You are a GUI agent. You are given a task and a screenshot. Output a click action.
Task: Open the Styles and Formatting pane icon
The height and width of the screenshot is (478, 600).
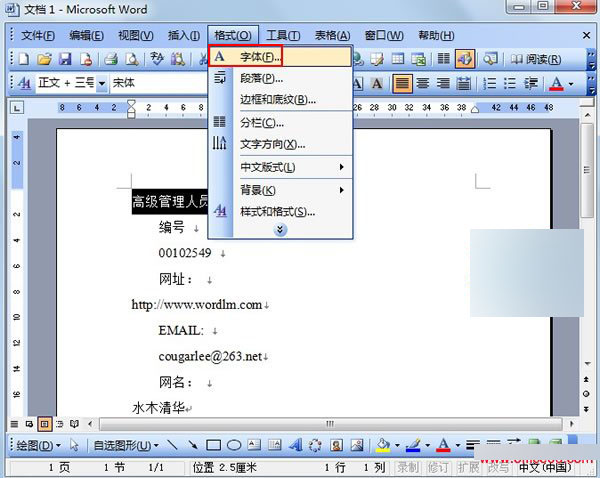tap(24, 83)
